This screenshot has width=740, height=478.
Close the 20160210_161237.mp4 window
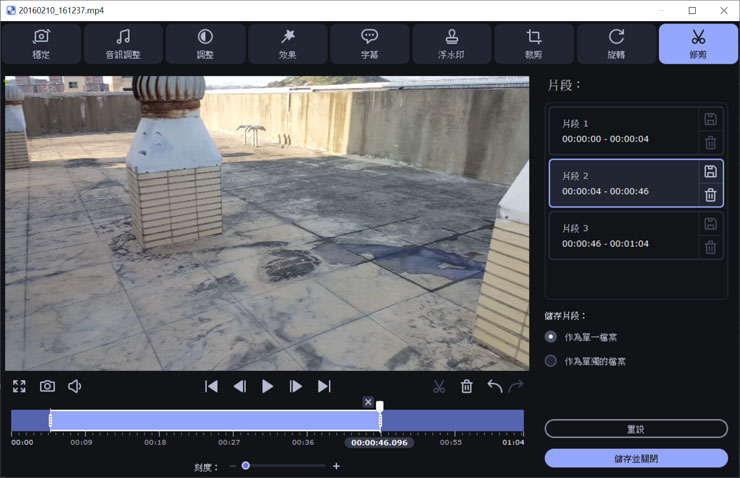coord(724,10)
